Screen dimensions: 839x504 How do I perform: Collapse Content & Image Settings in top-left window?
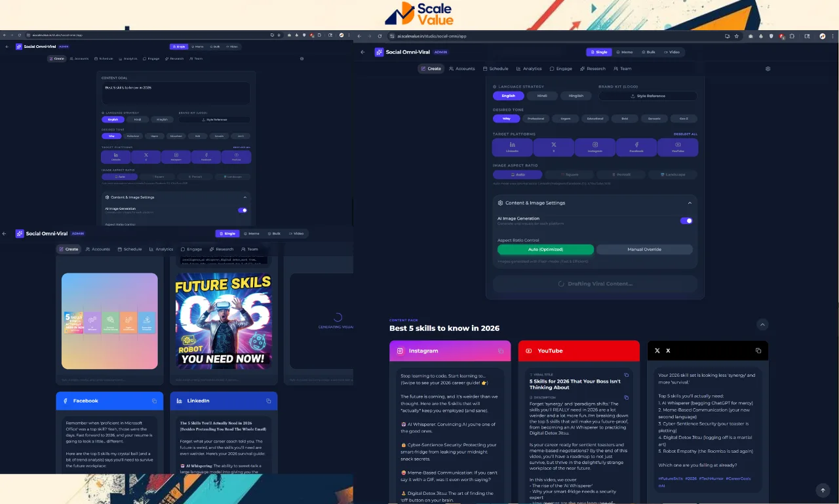point(245,197)
